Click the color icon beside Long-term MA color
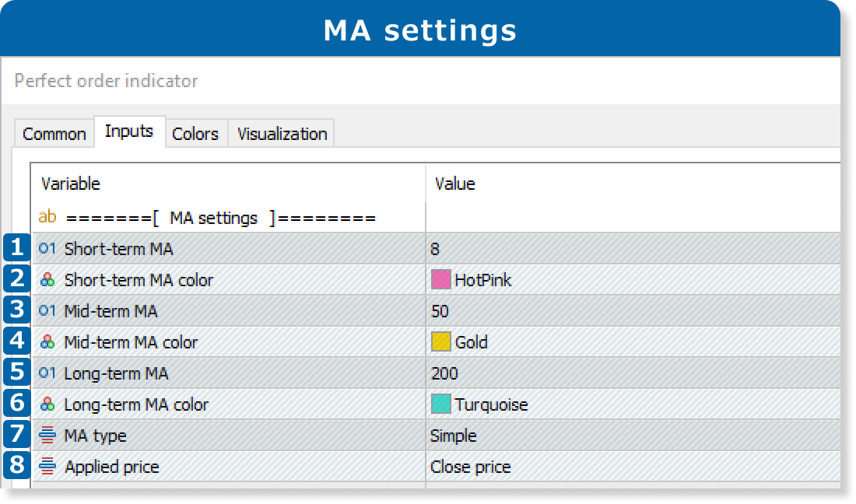This screenshot has width=856, height=504. [x=47, y=404]
